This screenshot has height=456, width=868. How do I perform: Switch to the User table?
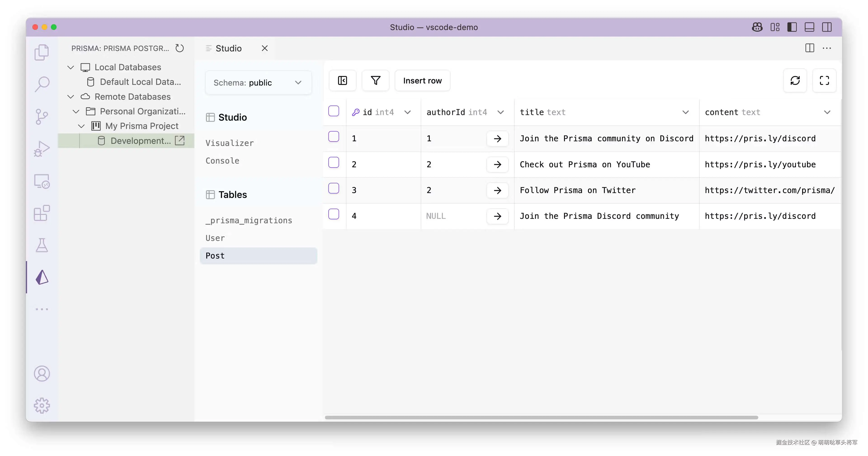tap(215, 238)
